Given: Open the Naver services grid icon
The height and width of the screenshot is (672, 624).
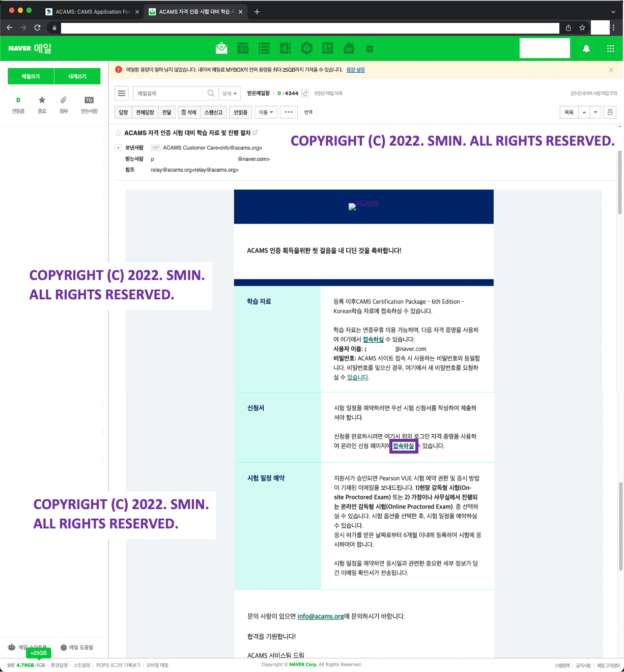Looking at the screenshot, I should 610,48.
